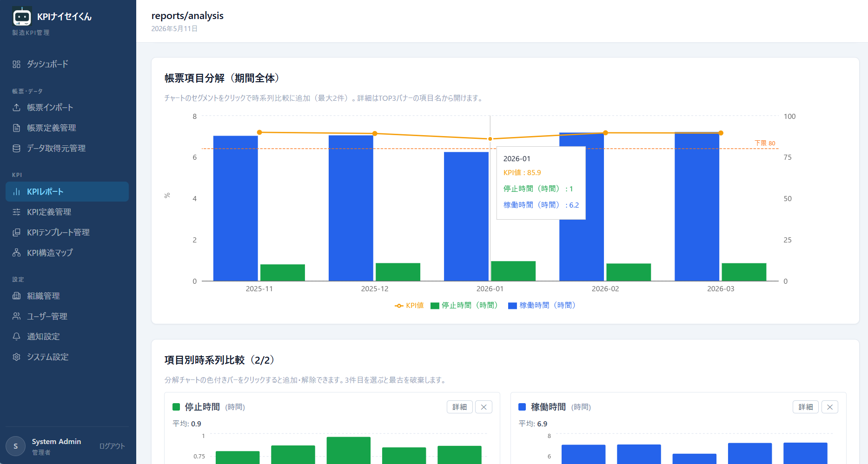
Task: Click the sliders icon next to KPI定義管理
Action: pyautogui.click(x=16, y=212)
